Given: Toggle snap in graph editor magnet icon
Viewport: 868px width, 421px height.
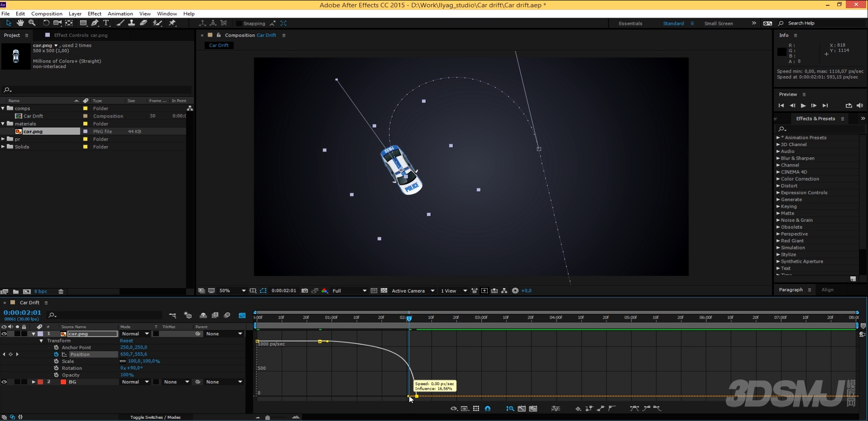Looking at the screenshot, I should (488, 409).
